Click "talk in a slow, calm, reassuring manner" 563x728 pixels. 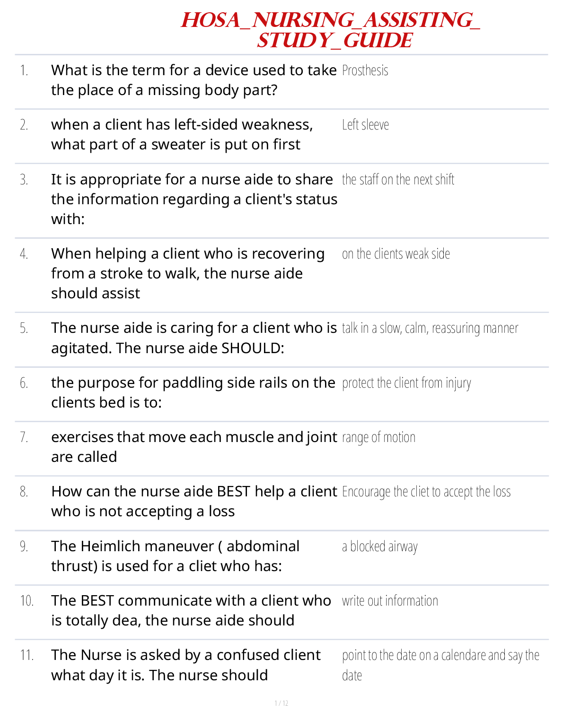click(x=430, y=329)
